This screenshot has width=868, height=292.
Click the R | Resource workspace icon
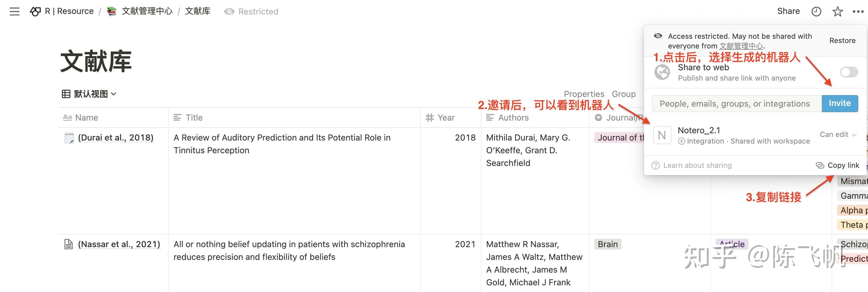(35, 12)
